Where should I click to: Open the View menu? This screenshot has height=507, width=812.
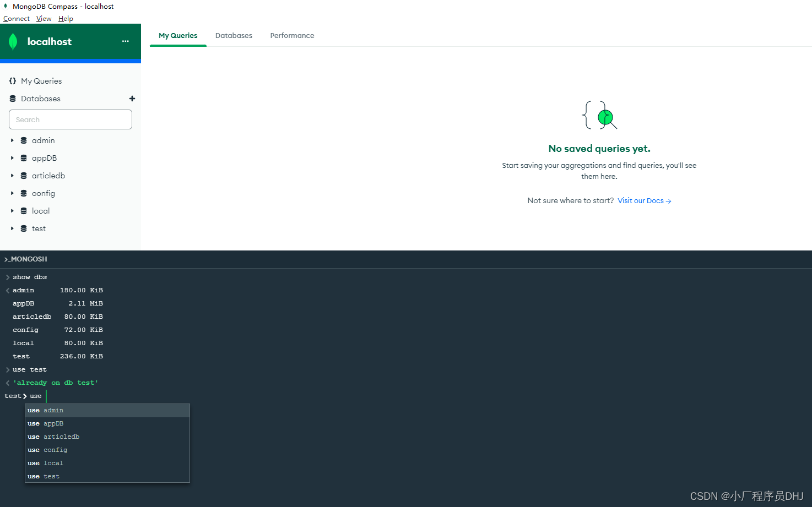point(44,19)
